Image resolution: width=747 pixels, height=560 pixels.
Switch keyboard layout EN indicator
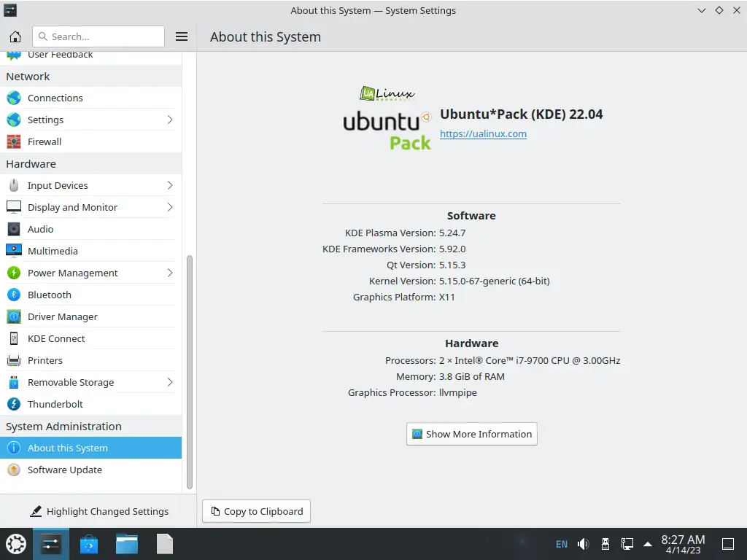pos(562,544)
